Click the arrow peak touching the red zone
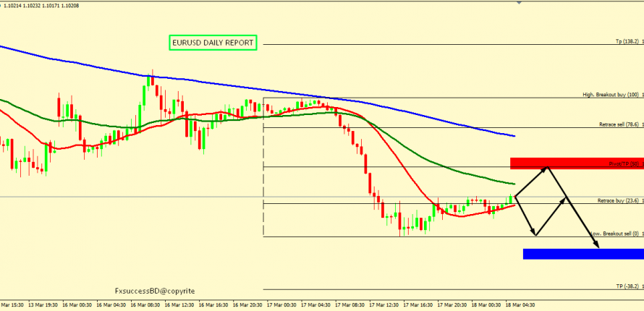The image size is (644, 311). tap(549, 168)
